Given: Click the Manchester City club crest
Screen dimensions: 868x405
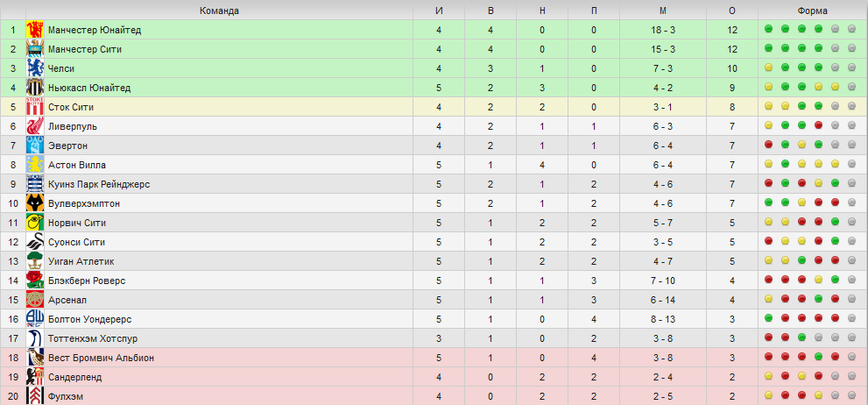Looking at the screenshot, I should pyautogui.click(x=35, y=49).
